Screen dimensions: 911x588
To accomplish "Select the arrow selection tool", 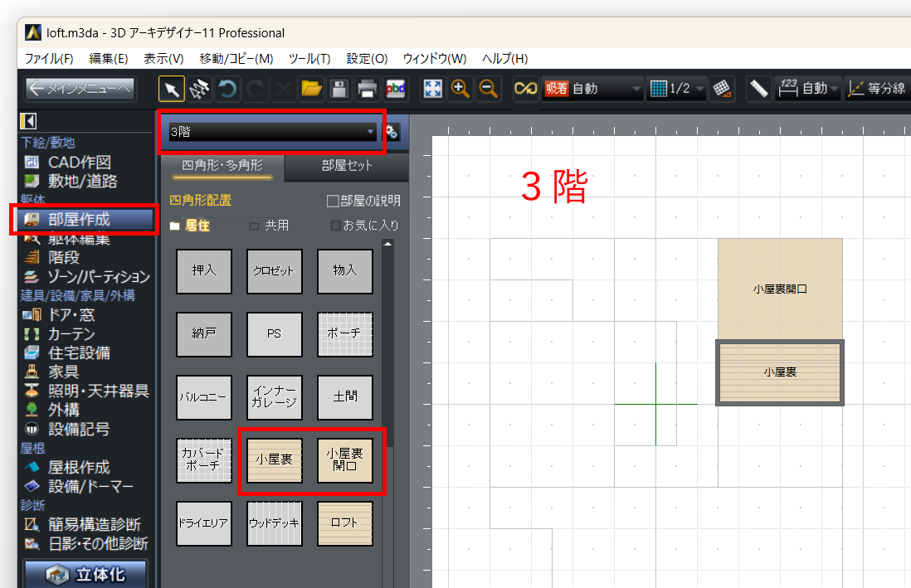I will point(172,89).
